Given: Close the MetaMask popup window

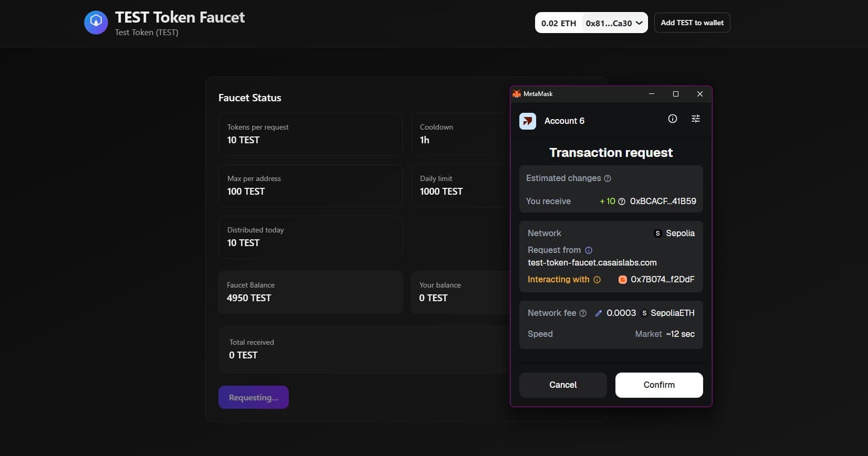Looking at the screenshot, I should click(700, 94).
